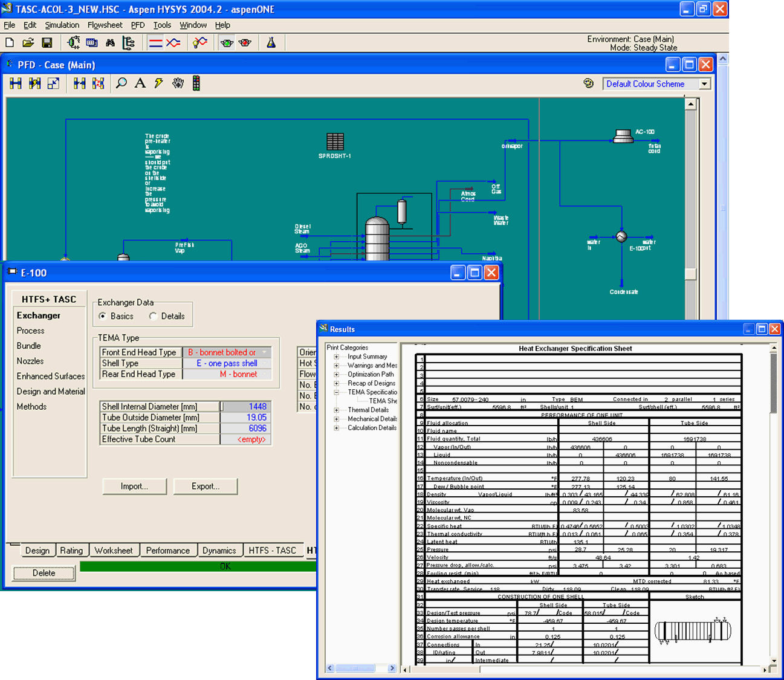This screenshot has height=680, width=784.
Task: Enter Basis Environment via flask icon
Action: tap(271, 42)
